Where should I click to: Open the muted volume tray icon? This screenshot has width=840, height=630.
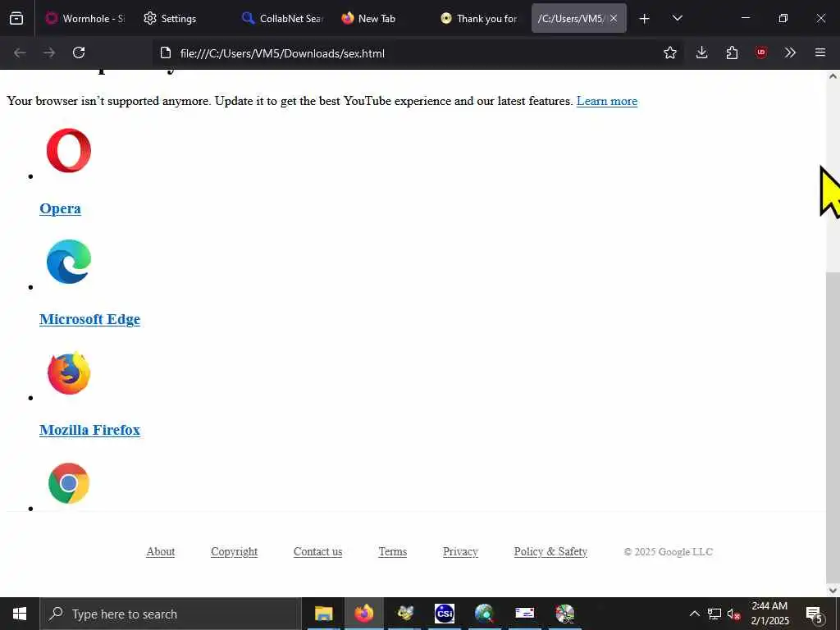[734, 614]
